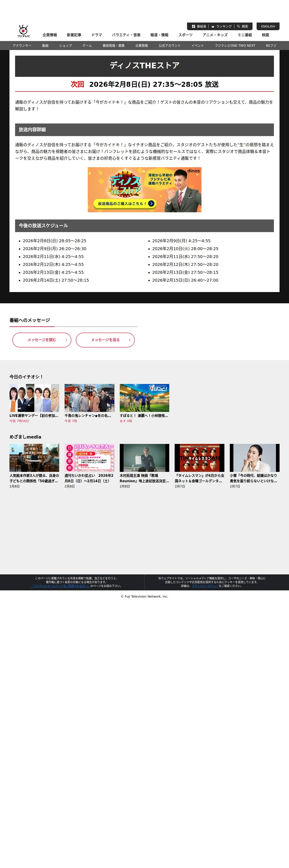Open the 小雪「今の時代、結婚は…」 article card

click(255, 466)
